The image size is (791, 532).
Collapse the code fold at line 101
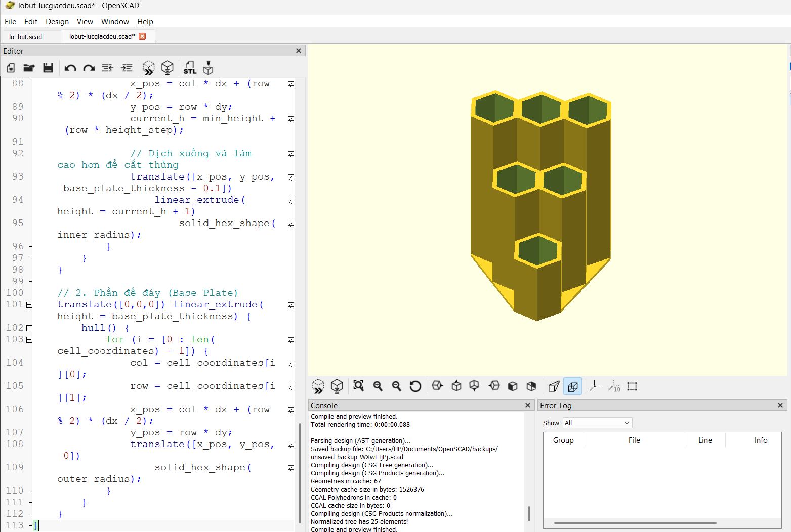[29, 305]
